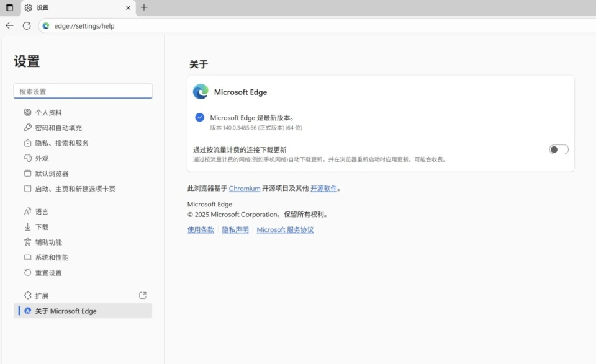The width and height of the screenshot is (596, 364).
Task: Click the 使用条款 link
Action: [x=201, y=229]
